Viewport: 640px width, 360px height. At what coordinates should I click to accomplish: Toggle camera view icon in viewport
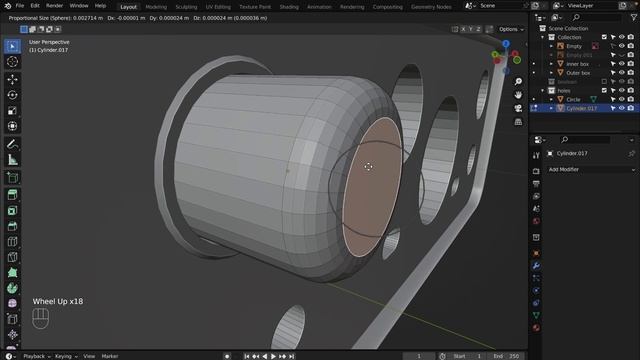click(518, 109)
